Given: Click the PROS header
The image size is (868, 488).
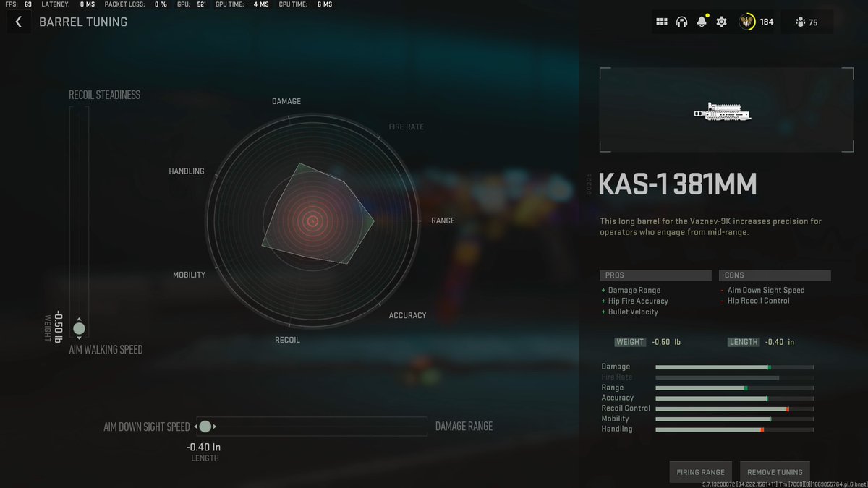Looking at the screenshot, I should click(655, 275).
